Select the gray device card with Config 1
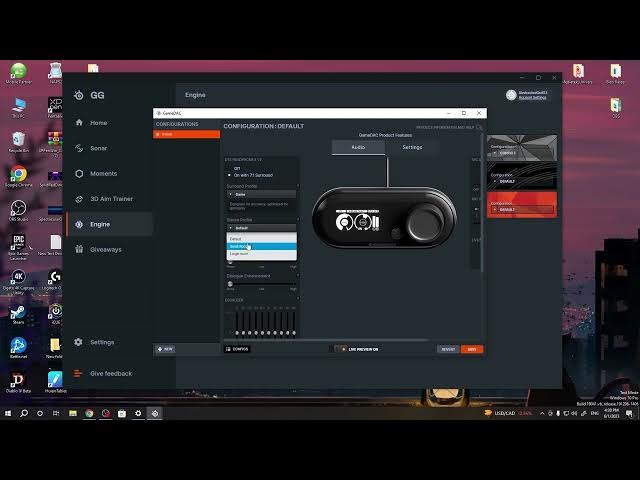 (x=522, y=148)
